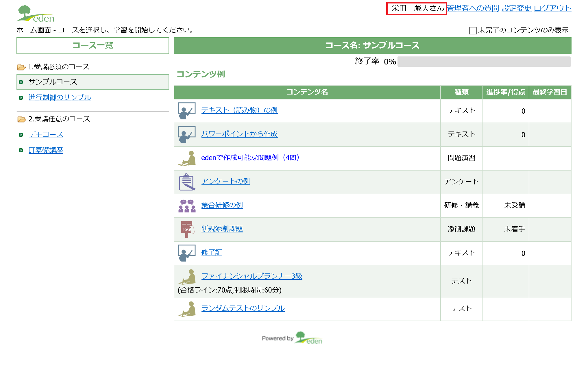The image size is (588, 370).
Task: Click the コース一覧 header box
Action: pos(93,45)
